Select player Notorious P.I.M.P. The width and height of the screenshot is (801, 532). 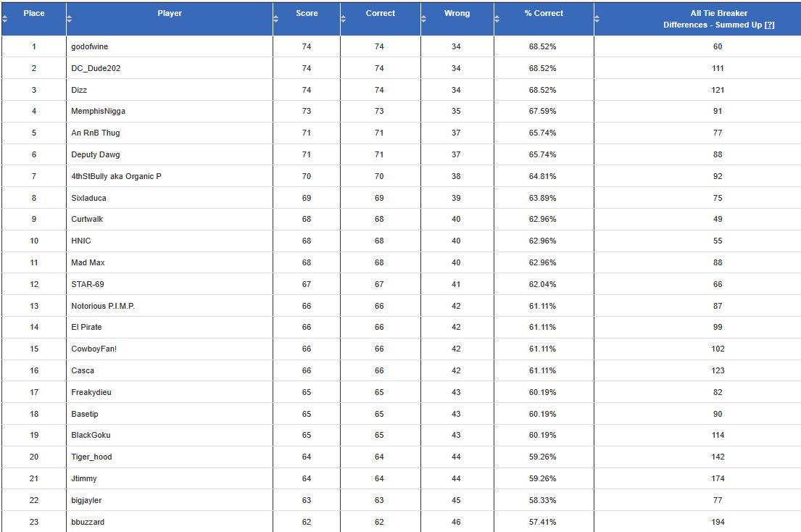coord(103,306)
